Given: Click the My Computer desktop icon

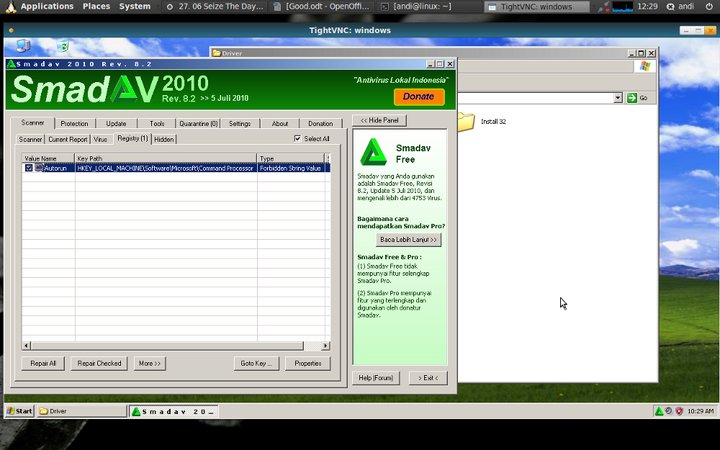Looking at the screenshot, I should (23, 46).
